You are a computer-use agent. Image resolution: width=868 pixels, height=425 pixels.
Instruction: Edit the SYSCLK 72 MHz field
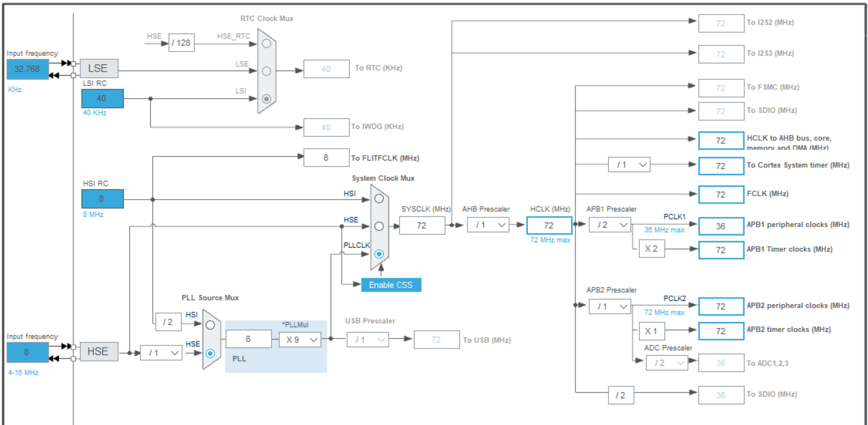[423, 225]
